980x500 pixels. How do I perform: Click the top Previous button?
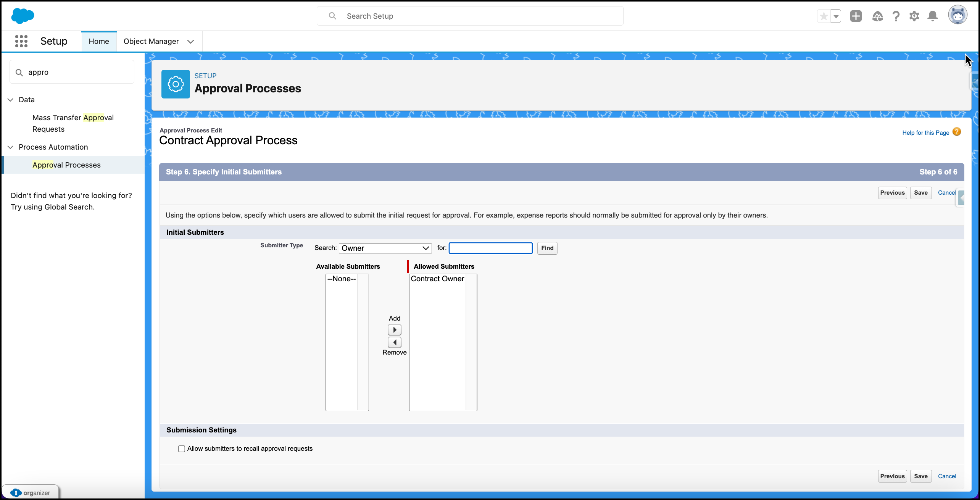[x=892, y=193]
